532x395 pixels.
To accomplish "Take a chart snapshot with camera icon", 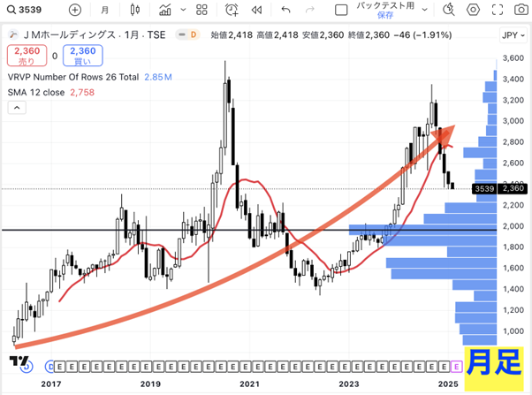I will (521, 10).
